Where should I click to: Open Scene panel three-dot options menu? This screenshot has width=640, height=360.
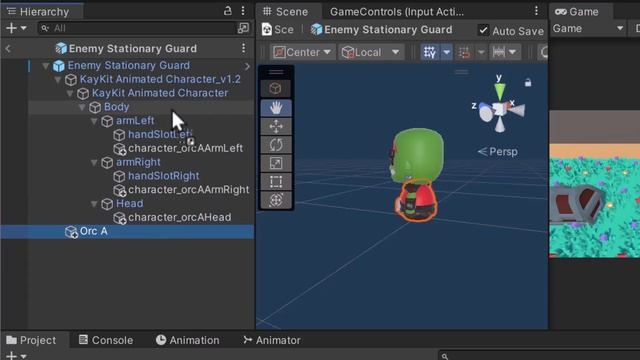click(536, 11)
